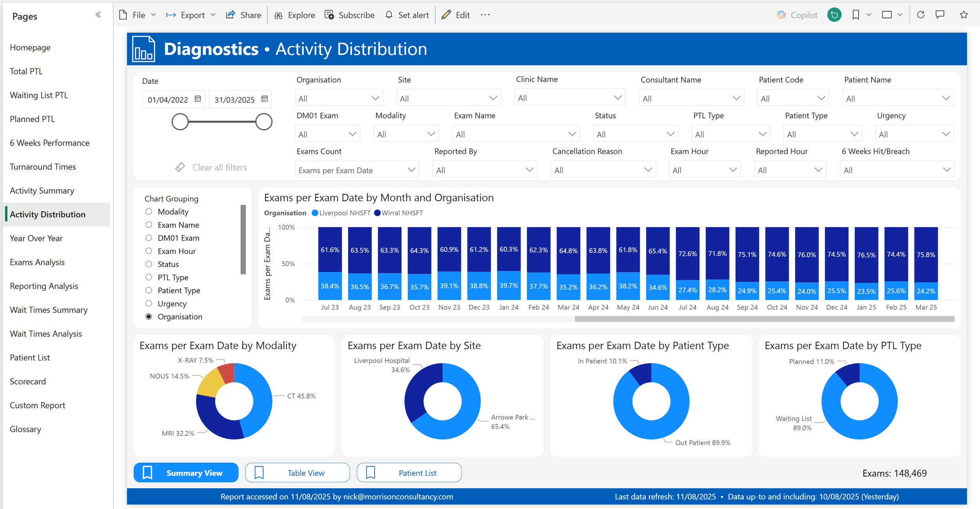The height and width of the screenshot is (509, 980).
Task: Click the right date slider handle
Action: pos(264,122)
